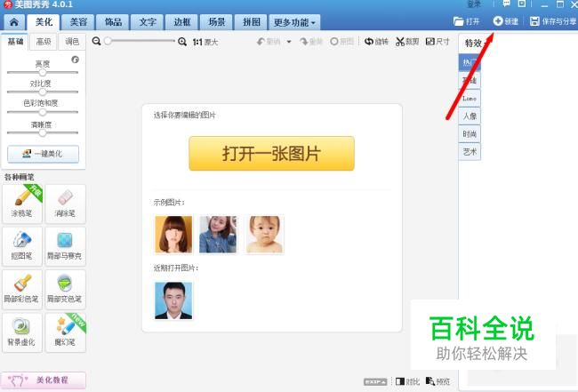Click the zoom in magnifier icon
This screenshot has height=392, width=578.
tap(182, 42)
